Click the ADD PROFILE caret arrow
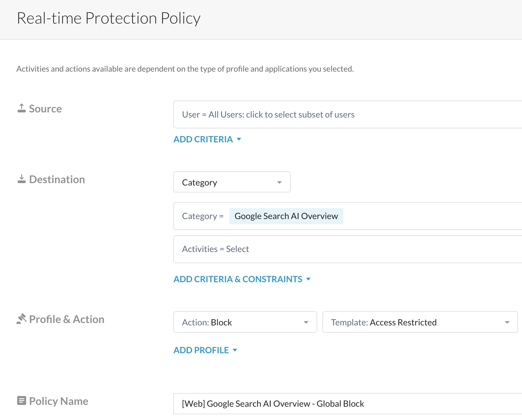This screenshot has width=522, height=420. [235, 350]
